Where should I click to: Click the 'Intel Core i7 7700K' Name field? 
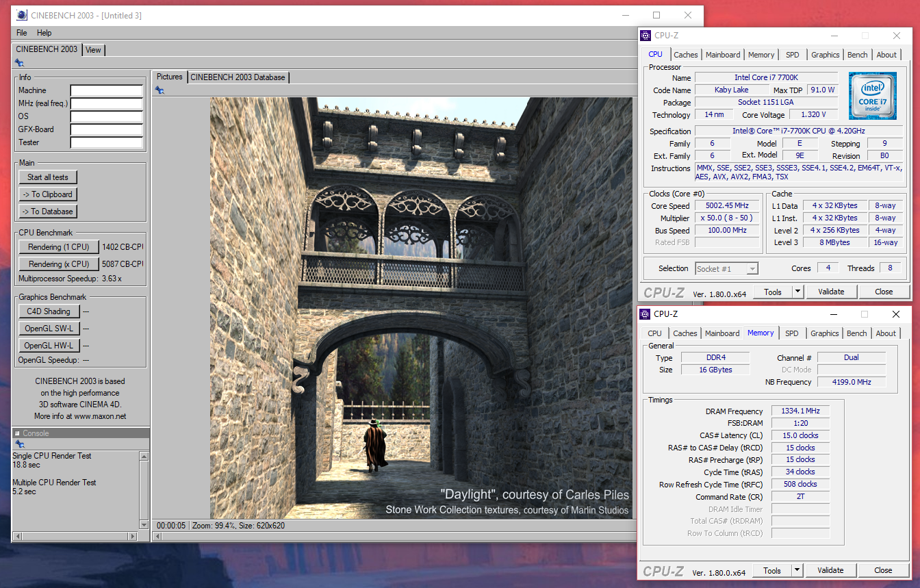(766, 77)
